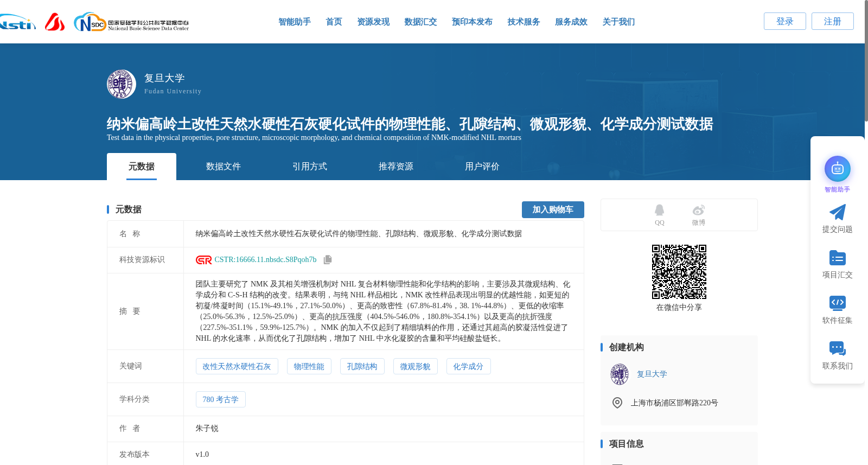Image resolution: width=868 pixels, height=465 pixels.
Task: Click the 创建机构 section heading
Action: (x=626, y=347)
